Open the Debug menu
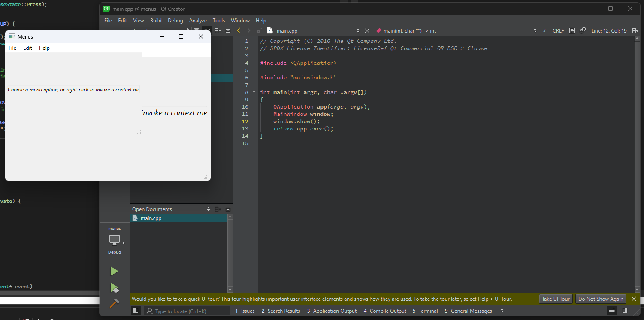The height and width of the screenshot is (320, 644). click(x=175, y=20)
